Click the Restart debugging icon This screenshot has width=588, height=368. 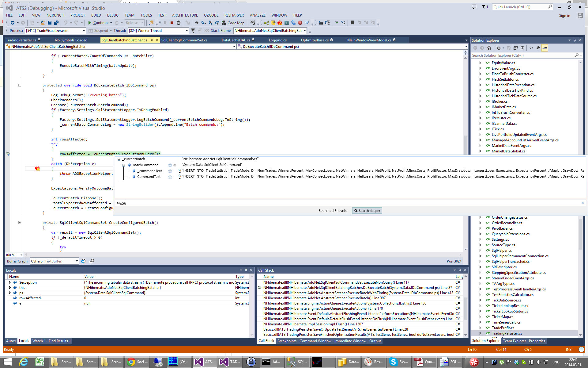click(179, 23)
